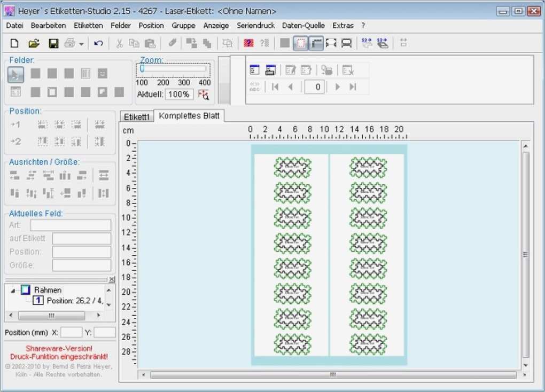The image size is (545, 392).
Task: Click the red striped toolbar icon
Action: pos(248,43)
